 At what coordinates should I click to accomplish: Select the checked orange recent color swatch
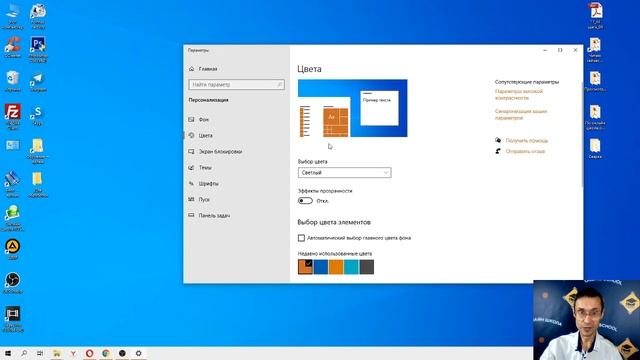click(305, 267)
